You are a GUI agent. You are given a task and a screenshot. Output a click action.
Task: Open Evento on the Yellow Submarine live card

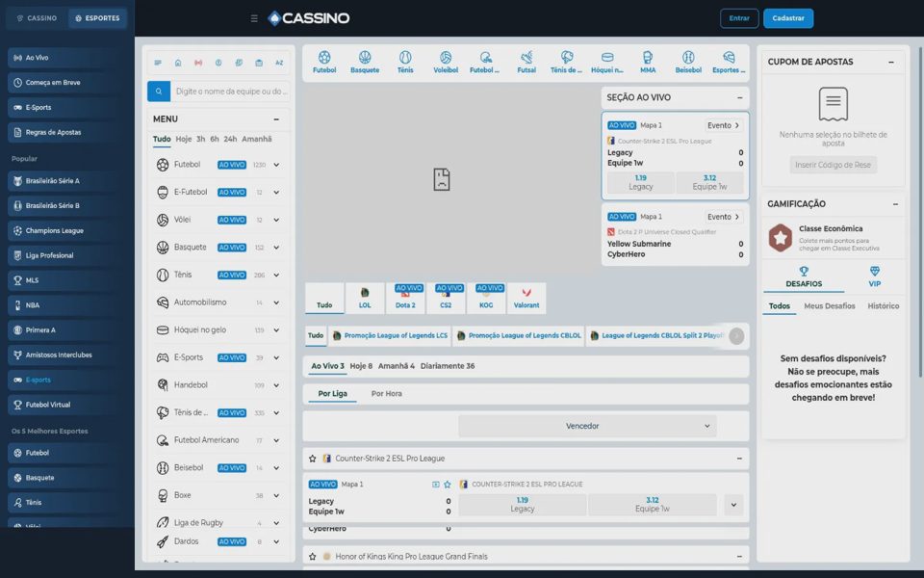tap(723, 217)
